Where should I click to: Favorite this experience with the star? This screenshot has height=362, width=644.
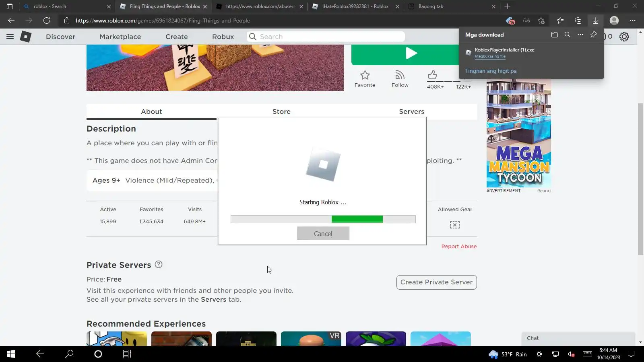(x=365, y=79)
